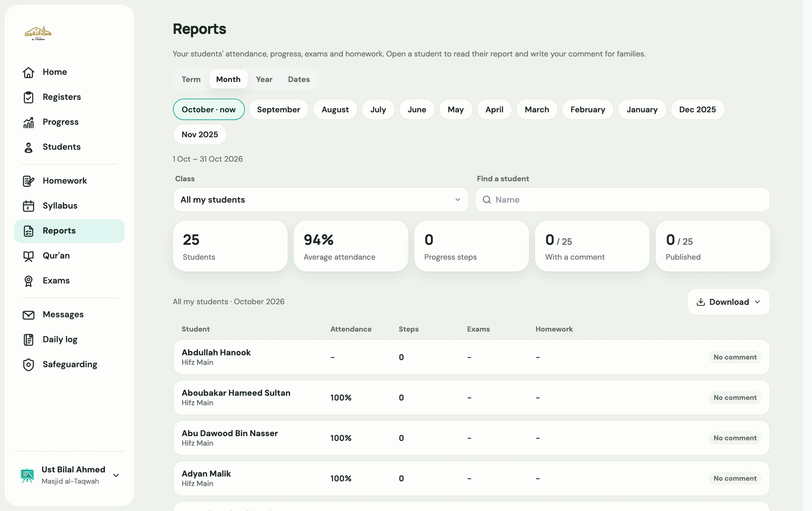Click the Students person icon

(28, 147)
